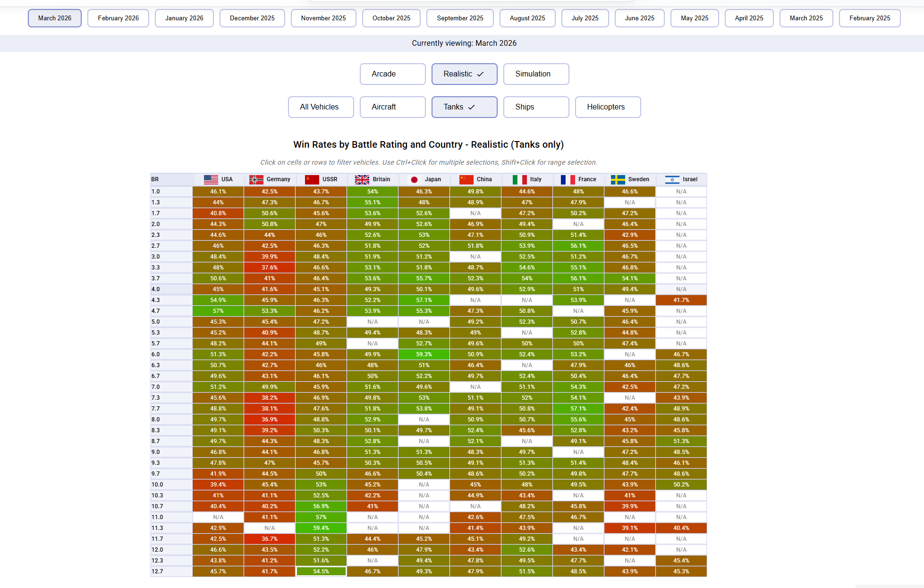Click the USA flag icon in table header
Image resolution: width=924 pixels, height=588 pixels.
click(x=211, y=179)
